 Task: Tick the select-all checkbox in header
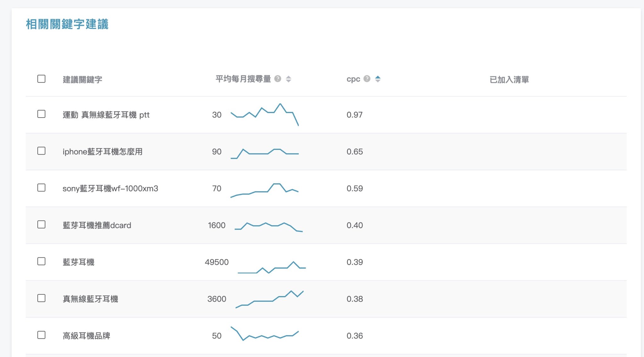[x=41, y=79]
